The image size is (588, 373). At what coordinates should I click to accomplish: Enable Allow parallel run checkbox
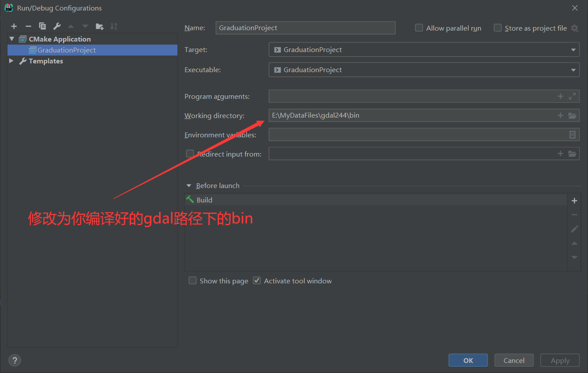pyautogui.click(x=419, y=28)
